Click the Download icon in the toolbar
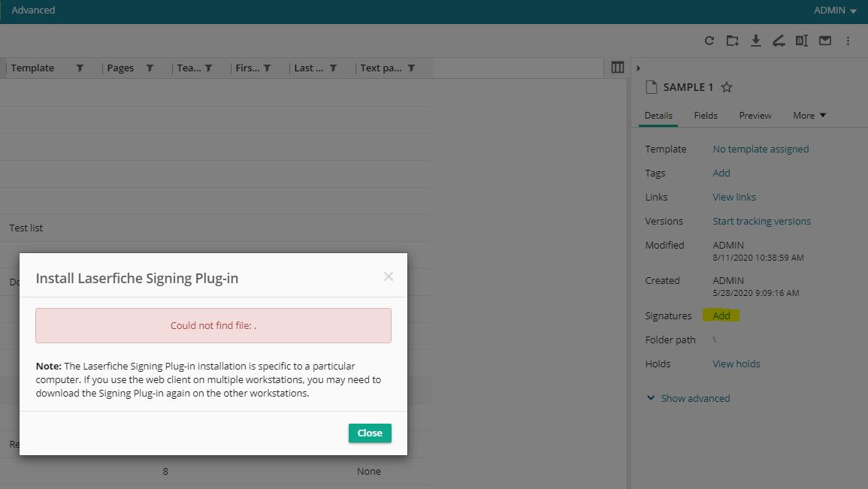 click(x=756, y=41)
